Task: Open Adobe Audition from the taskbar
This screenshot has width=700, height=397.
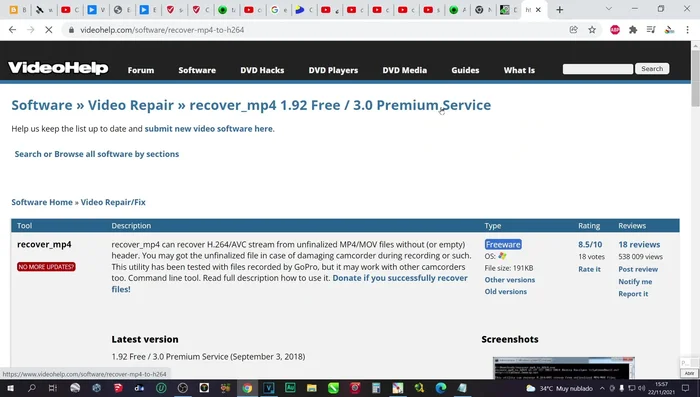Action: [290, 388]
